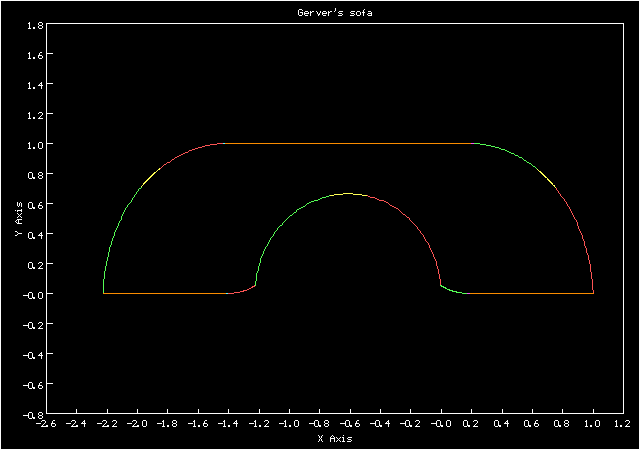This screenshot has height=450, width=640.
Task: Click X axis tick label -0.0
Action: tap(440, 424)
